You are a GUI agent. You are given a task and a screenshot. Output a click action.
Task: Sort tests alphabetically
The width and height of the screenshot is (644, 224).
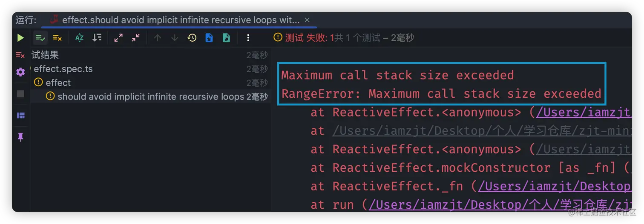point(79,38)
